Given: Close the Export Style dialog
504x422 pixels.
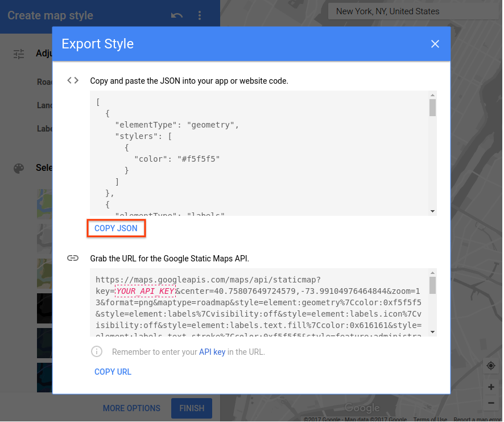Looking at the screenshot, I should pos(435,44).
